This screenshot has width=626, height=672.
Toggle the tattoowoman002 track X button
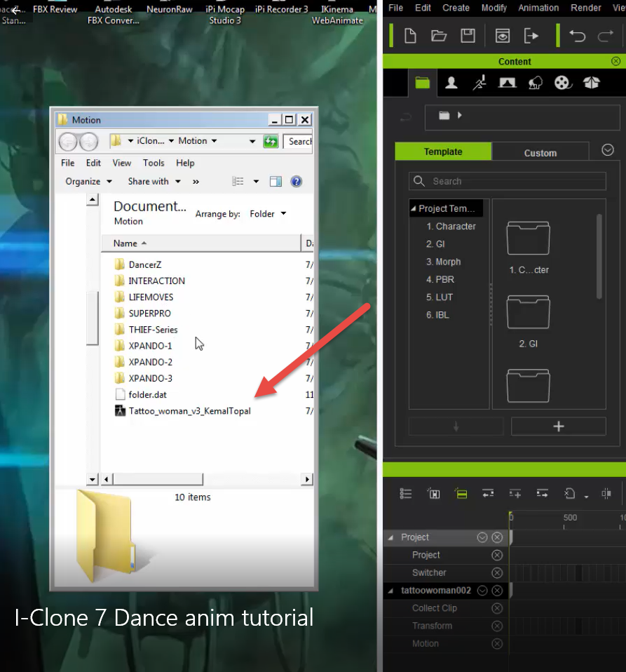click(x=497, y=591)
